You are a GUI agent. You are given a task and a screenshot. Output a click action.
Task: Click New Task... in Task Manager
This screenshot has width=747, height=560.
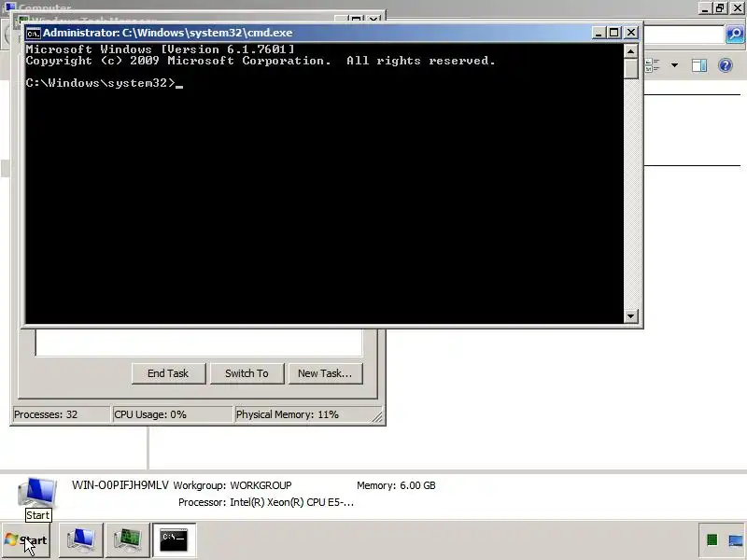[x=325, y=373]
